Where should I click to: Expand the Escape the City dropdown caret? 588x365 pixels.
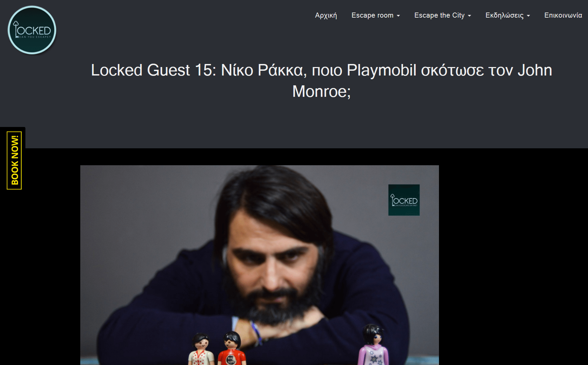tap(469, 16)
